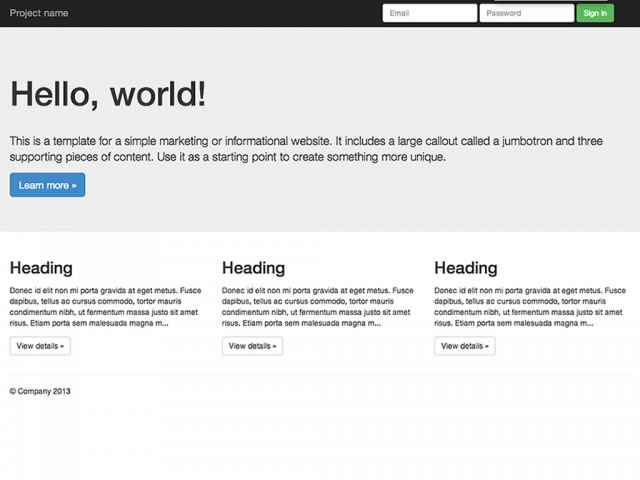
Task: Open View details in the right column
Action: coord(465,346)
